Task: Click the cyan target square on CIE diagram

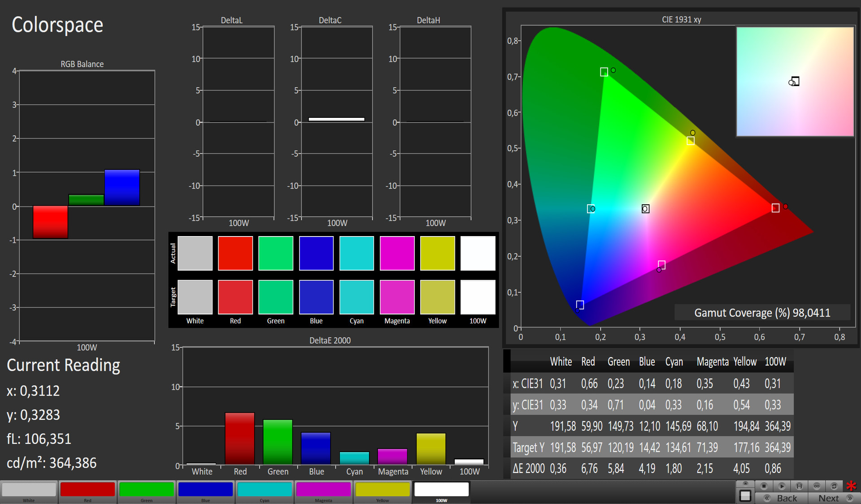Action: tap(591, 209)
